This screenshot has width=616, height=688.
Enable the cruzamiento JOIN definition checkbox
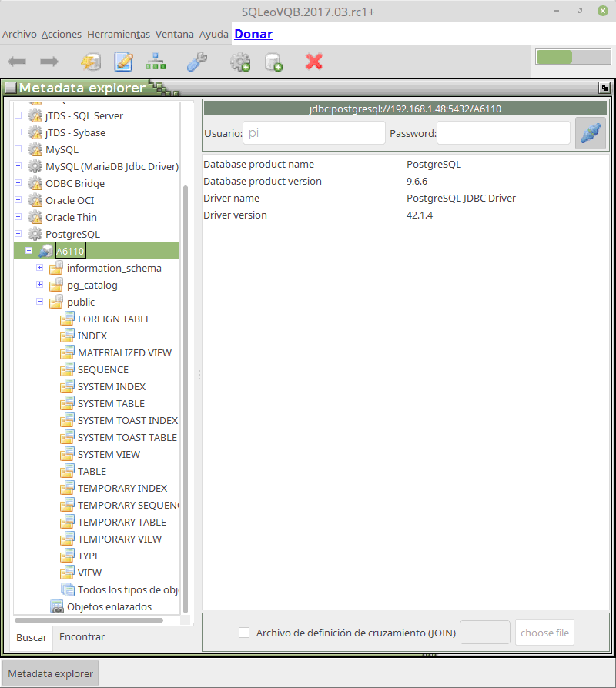[x=244, y=632]
